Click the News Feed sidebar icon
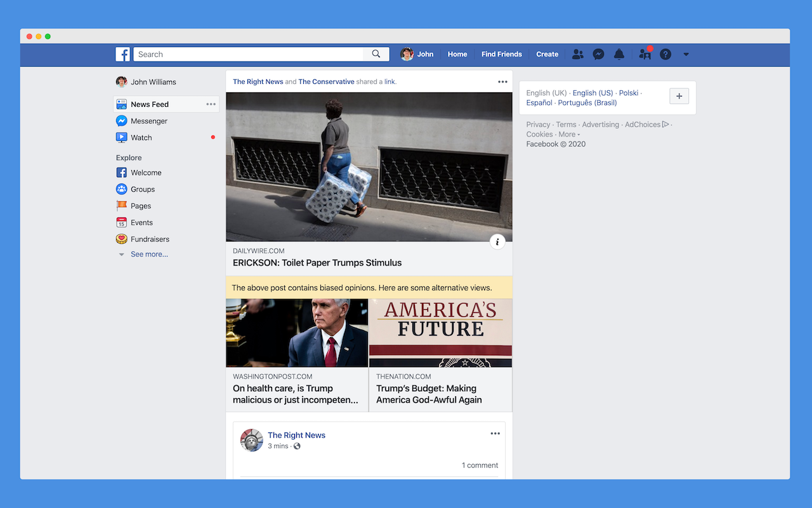This screenshot has width=812, height=508. pos(122,104)
